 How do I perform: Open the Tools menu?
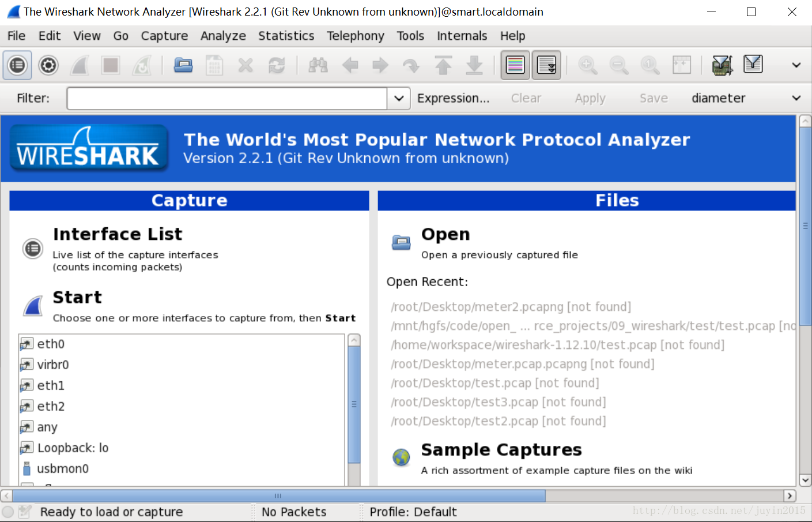point(410,36)
